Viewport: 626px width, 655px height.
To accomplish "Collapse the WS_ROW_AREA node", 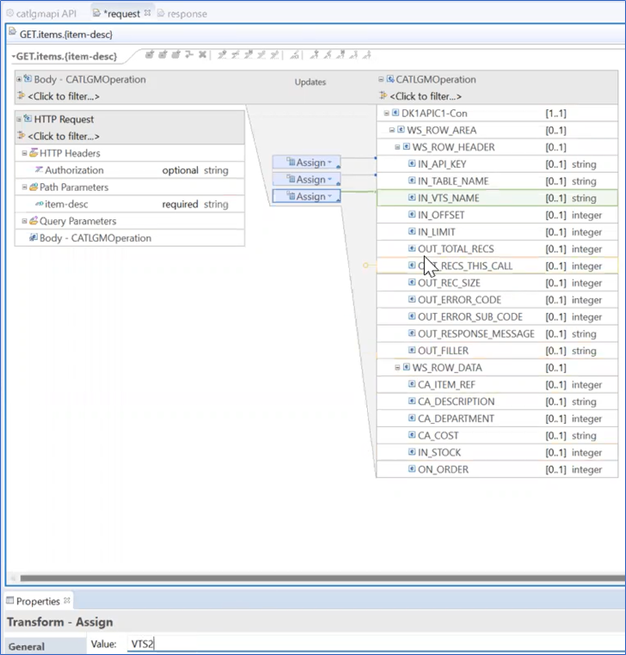I will 392,130.
